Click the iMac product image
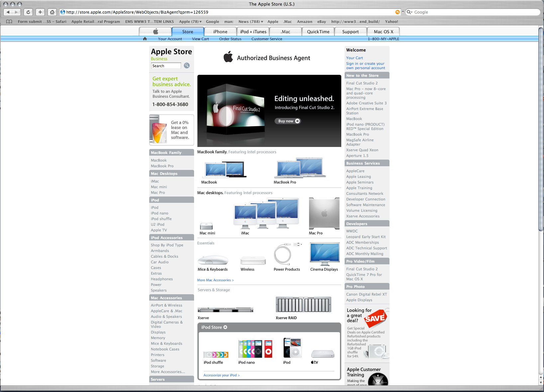544x392 pixels. (x=267, y=214)
